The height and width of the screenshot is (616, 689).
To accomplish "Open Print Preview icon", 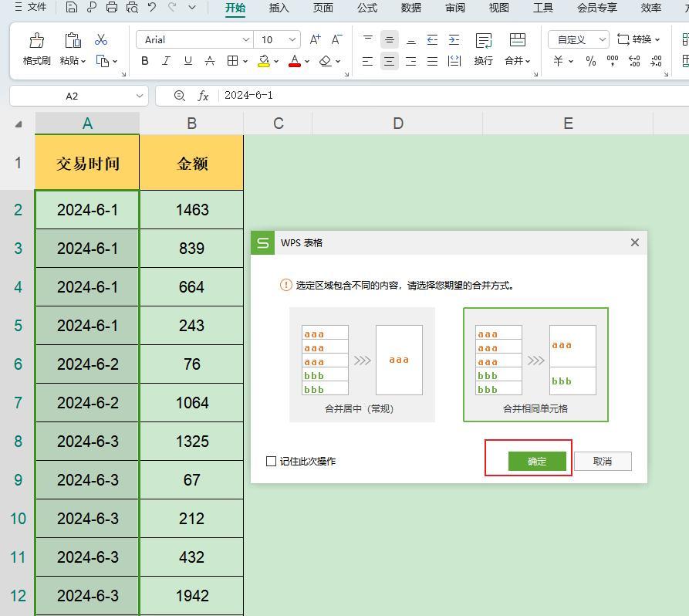I will (132, 7).
